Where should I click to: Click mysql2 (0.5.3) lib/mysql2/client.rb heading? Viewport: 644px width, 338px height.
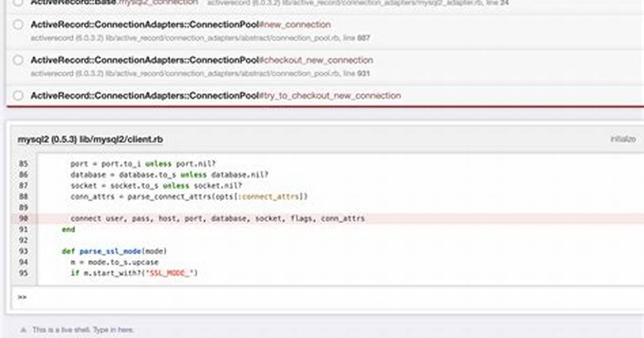click(90, 139)
